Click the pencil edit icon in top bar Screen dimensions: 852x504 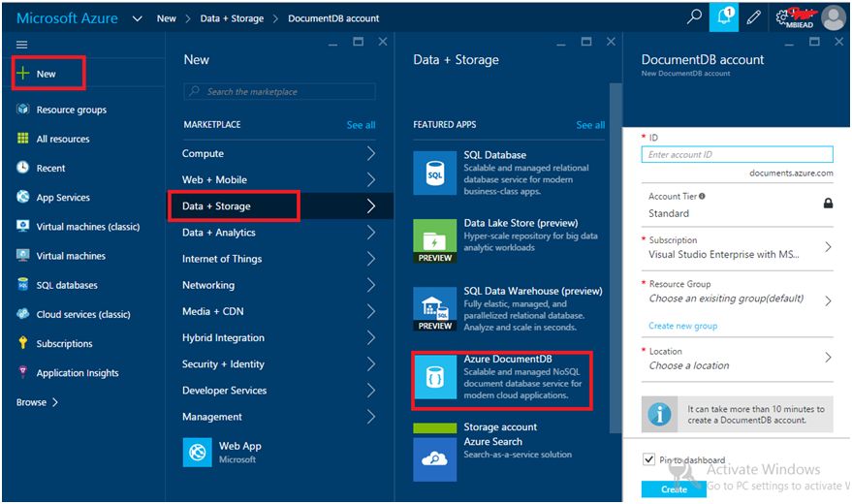pyautogui.click(x=753, y=17)
